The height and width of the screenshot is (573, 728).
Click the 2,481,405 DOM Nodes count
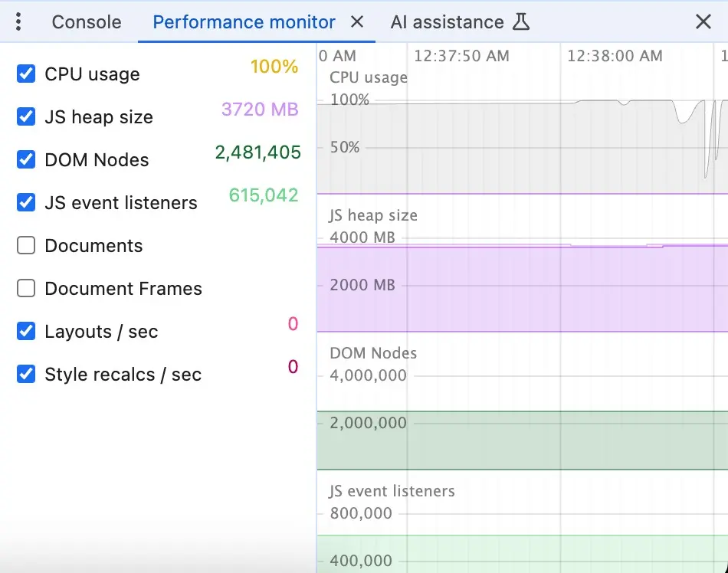(257, 152)
